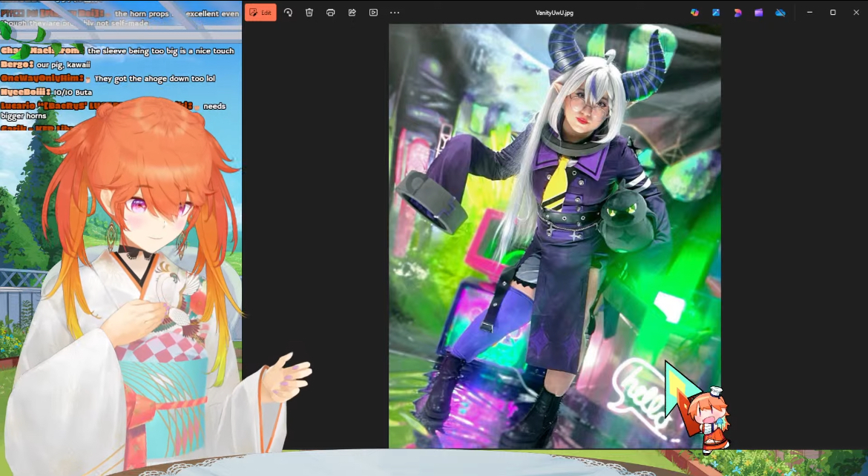Open the purple Clipchamp icon
The width and height of the screenshot is (868, 476).
[x=758, y=12]
